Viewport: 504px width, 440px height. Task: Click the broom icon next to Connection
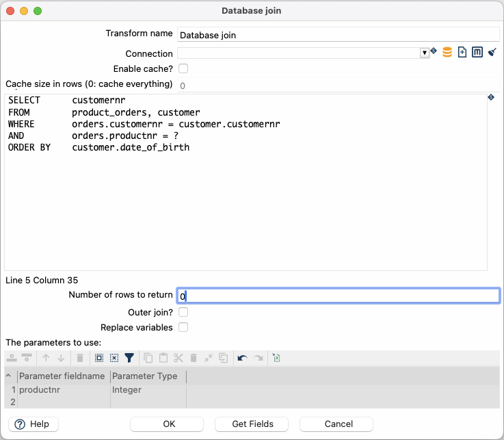492,53
